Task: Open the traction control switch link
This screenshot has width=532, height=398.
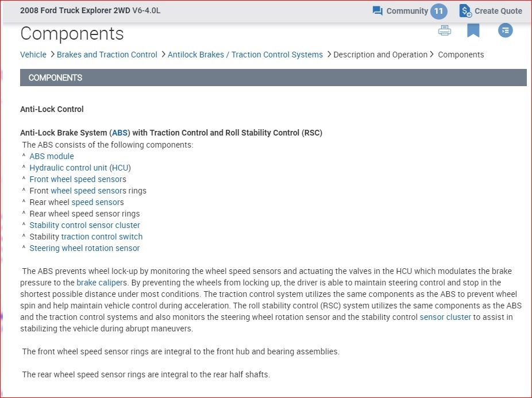Action: (102, 237)
